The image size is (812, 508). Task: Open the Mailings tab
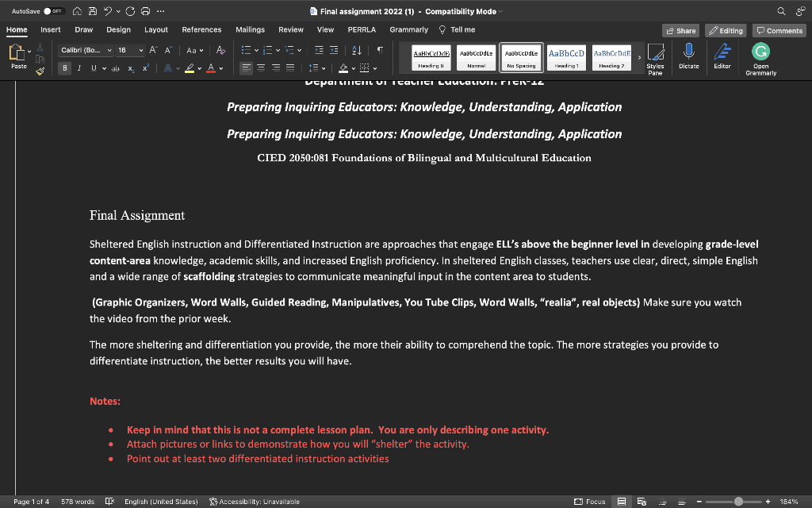click(250, 29)
